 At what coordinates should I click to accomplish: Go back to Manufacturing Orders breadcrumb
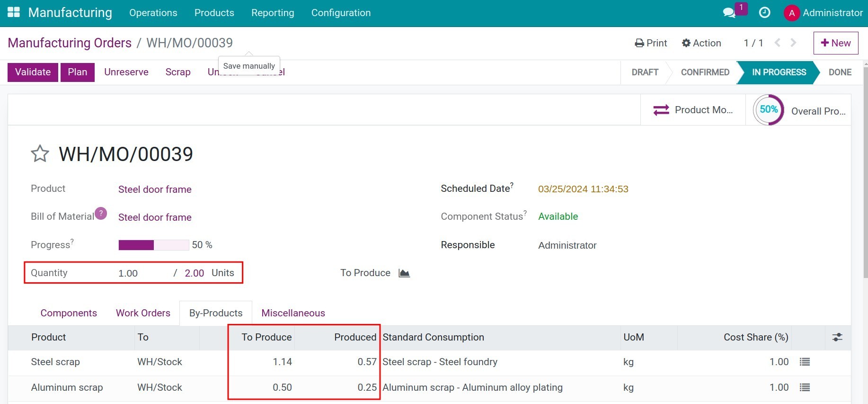coord(70,43)
